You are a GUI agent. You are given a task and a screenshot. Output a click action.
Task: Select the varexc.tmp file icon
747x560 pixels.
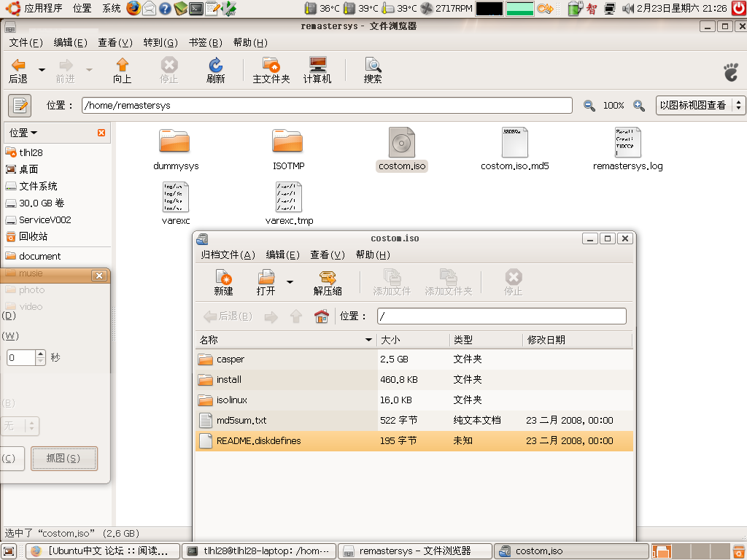[289, 197]
